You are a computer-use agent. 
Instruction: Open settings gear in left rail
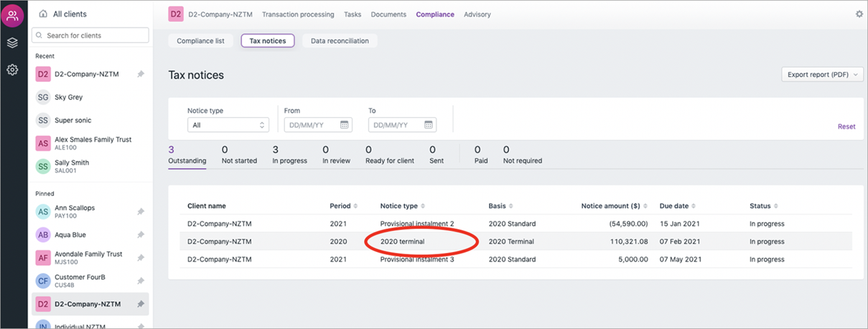point(12,70)
